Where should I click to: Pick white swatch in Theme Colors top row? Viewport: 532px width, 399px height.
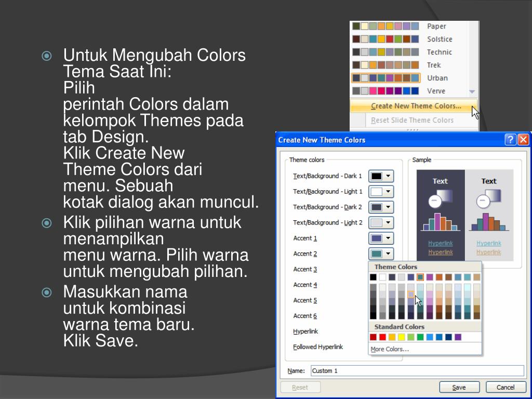[x=383, y=277]
